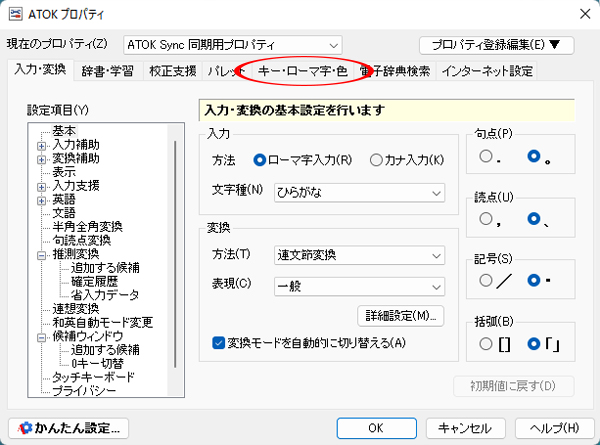The height and width of the screenshot is (445, 600).
Task: Open the キー・ローマ字・色 tab
Action: click(x=303, y=71)
